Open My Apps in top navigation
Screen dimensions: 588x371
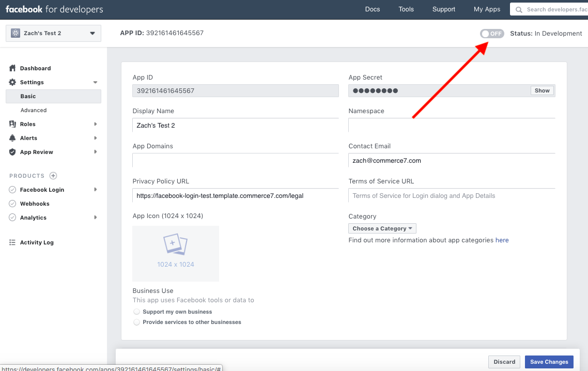tap(487, 9)
